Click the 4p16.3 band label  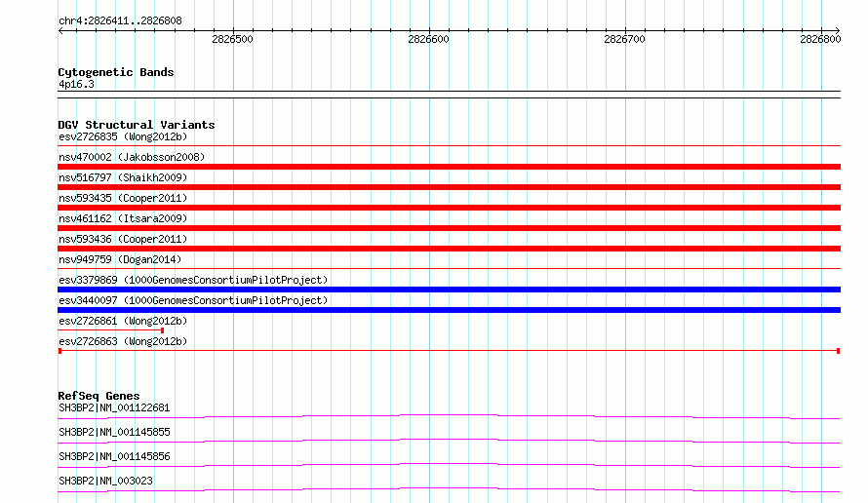[x=76, y=85]
